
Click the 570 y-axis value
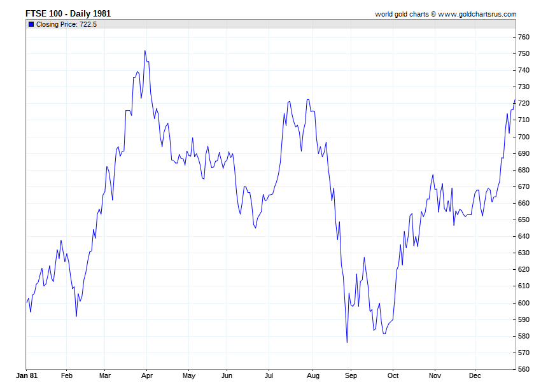tap(524, 353)
